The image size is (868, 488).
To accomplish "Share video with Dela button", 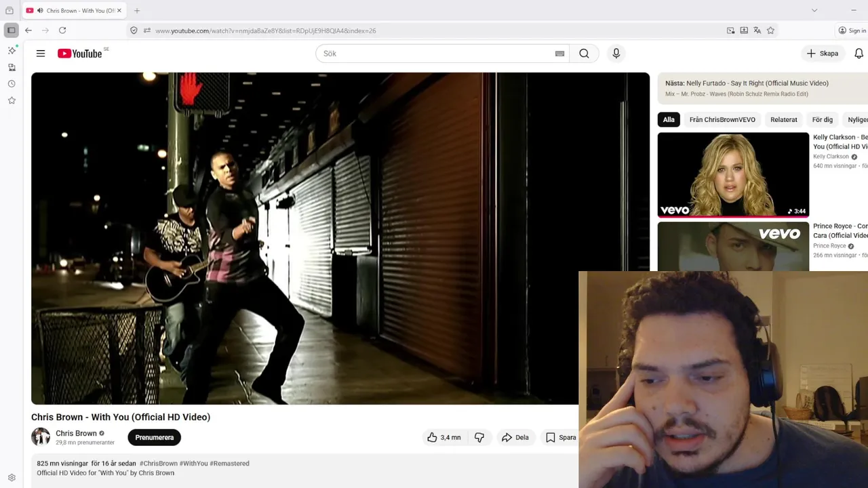I will pyautogui.click(x=515, y=437).
